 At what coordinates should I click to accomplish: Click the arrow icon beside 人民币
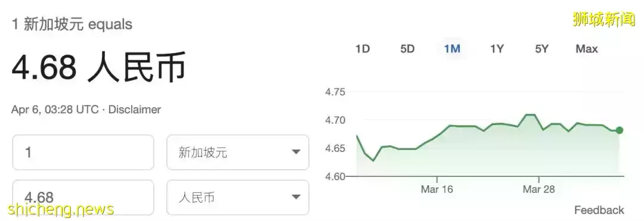coord(296,197)
